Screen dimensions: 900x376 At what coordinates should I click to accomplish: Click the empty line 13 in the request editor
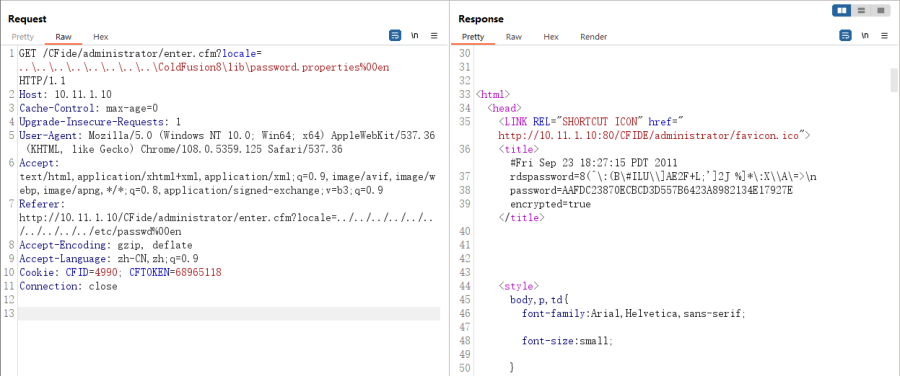coord(230,313)
